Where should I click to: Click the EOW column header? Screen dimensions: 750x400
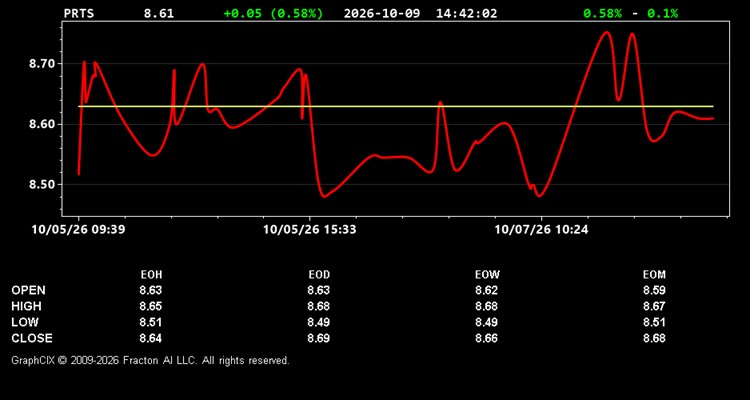coord(487,275)
